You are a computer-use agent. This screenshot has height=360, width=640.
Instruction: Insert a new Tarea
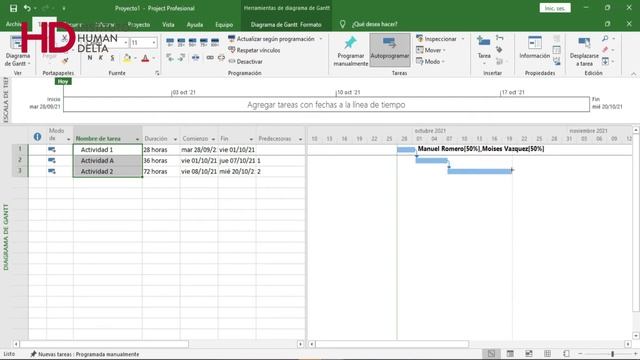[x=484, y=50]
